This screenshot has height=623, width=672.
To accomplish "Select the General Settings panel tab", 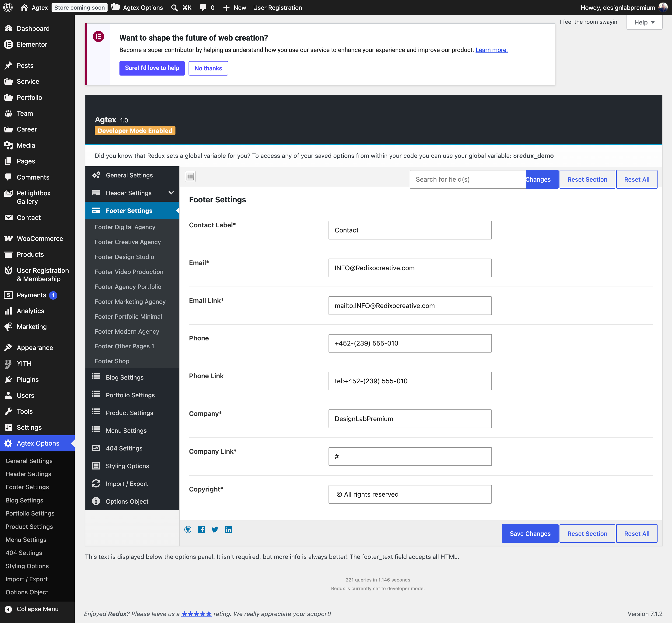I will click(x=132, y=175).
